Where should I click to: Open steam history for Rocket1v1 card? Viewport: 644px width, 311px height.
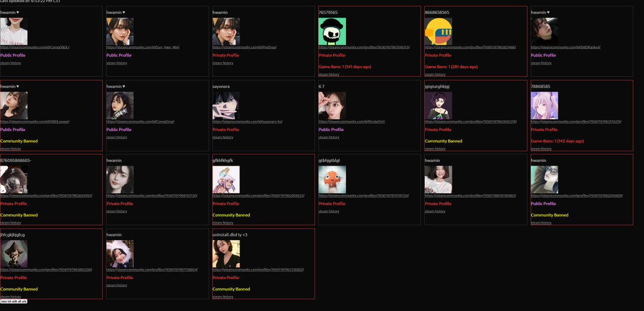coord(329,137)
